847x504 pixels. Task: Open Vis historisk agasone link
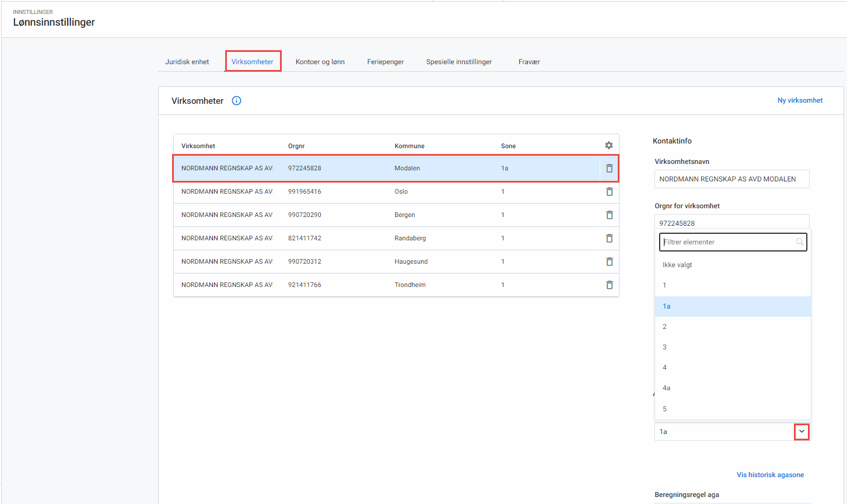pos(770,475)
